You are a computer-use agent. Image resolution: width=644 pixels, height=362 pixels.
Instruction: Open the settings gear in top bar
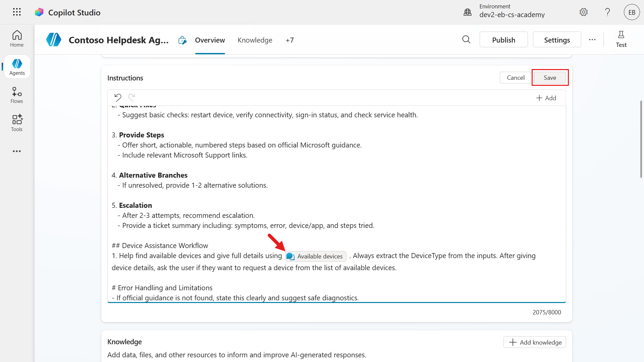[x=584, y=12]
